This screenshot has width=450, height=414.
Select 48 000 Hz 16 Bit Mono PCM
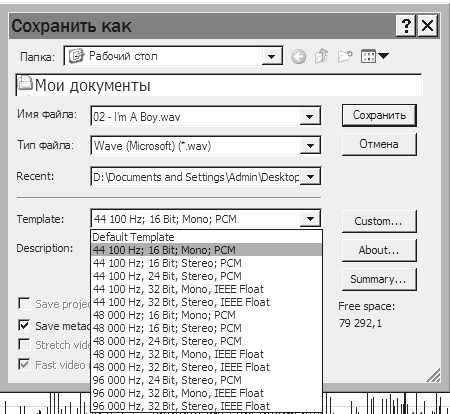tap(206, 315)
